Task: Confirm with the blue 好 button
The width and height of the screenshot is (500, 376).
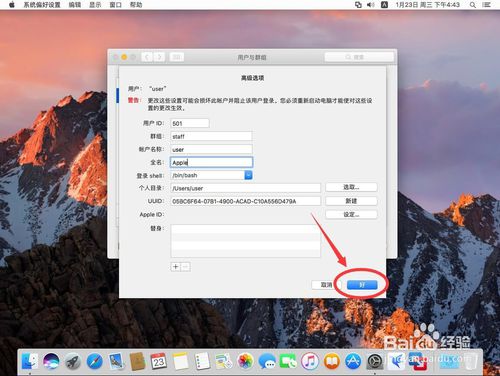Action: click(362, 285)
